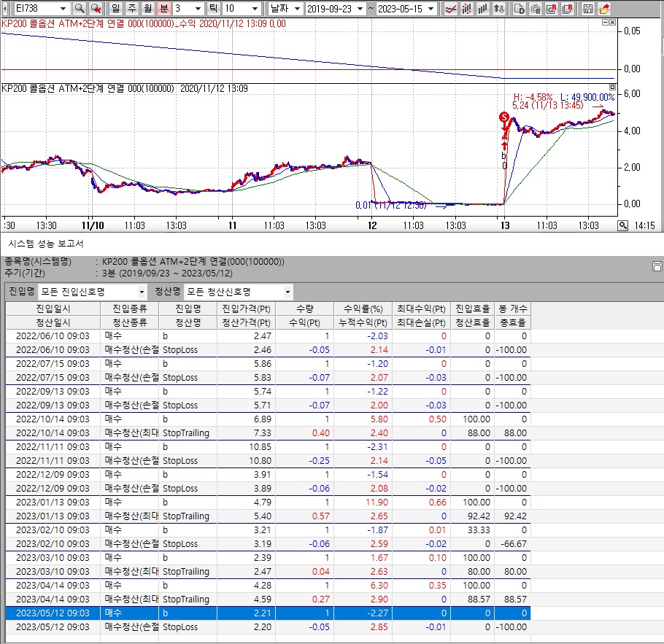This screenshot has width=664, height=644.
Task: Toggle the 일 (daily) period button
Action: pos(116,9)
